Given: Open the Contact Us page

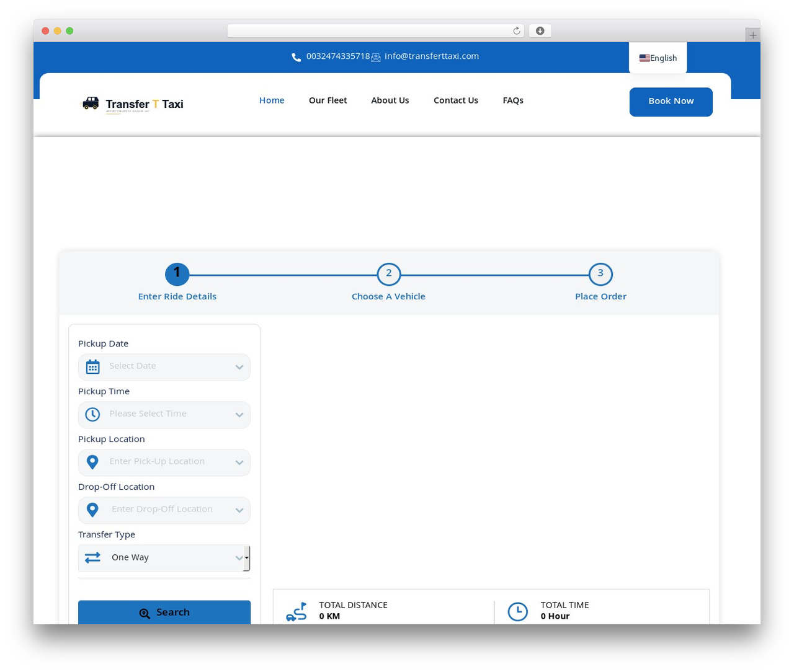Looking at the screenshot, I should (x=456, y=100).
